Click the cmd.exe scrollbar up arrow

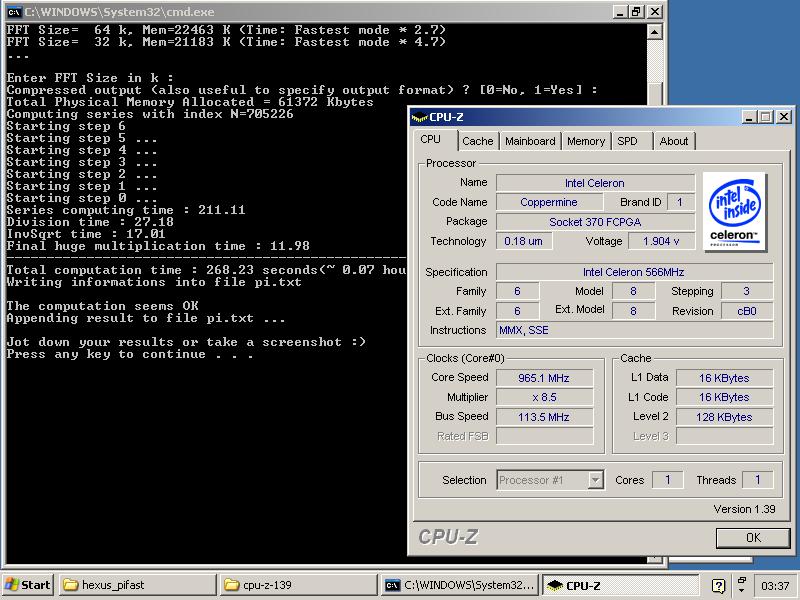point(655,32)
